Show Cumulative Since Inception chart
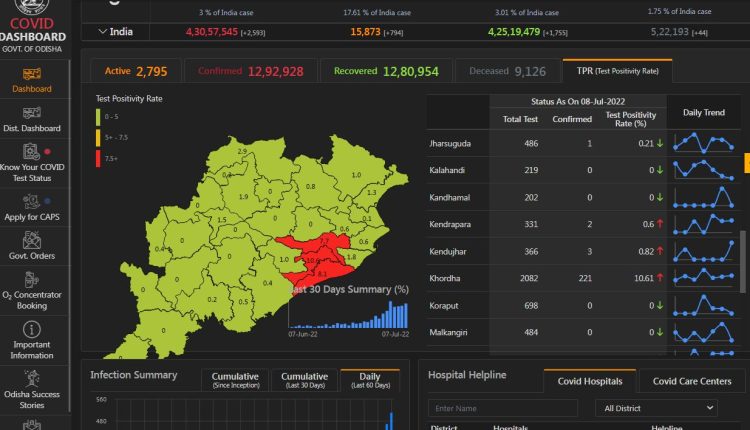The image size is (750, 430). [x=235, y=380]
